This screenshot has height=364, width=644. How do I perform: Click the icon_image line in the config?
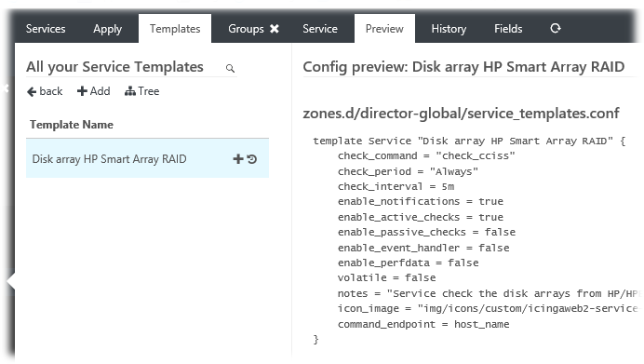[488, 308]
